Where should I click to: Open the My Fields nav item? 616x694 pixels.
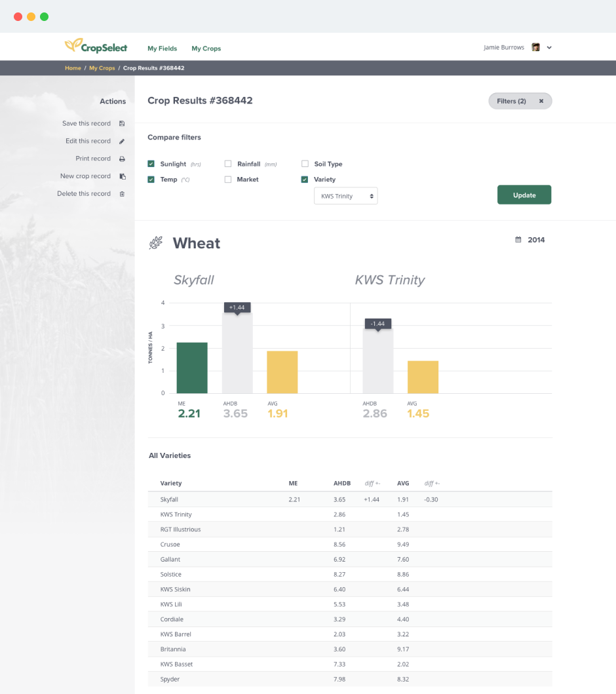tap(162, 48)
